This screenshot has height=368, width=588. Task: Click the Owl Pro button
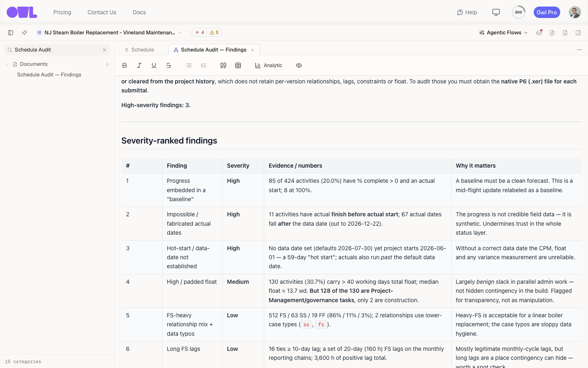point(547,12)
